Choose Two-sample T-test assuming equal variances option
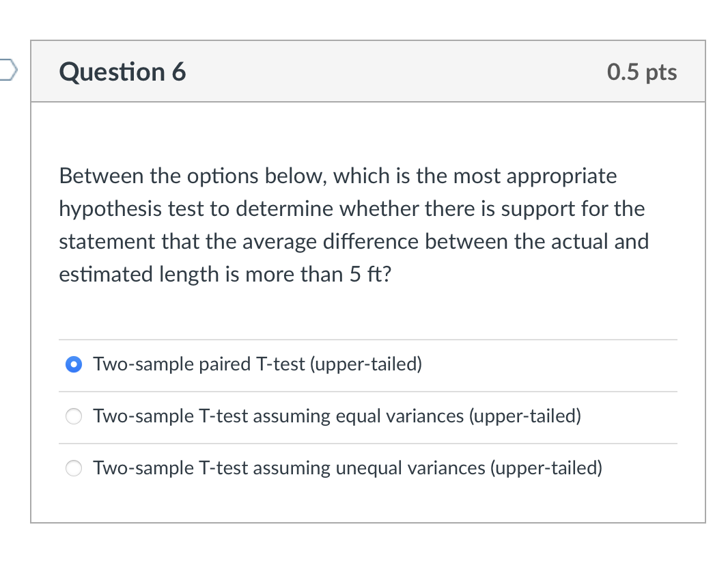The image size is (728, 570). (73, 416)
